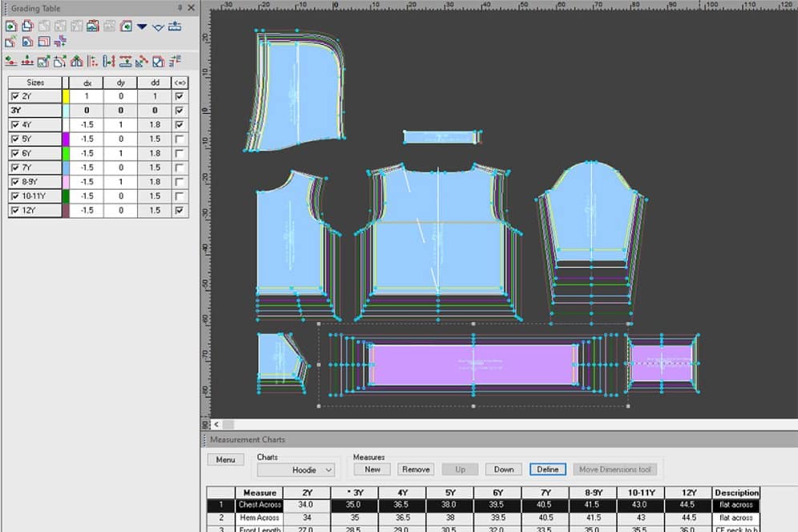Click the nested rectangles icon in the second toolbar row
Screen dimensions: 798x532
click(44, 42)
